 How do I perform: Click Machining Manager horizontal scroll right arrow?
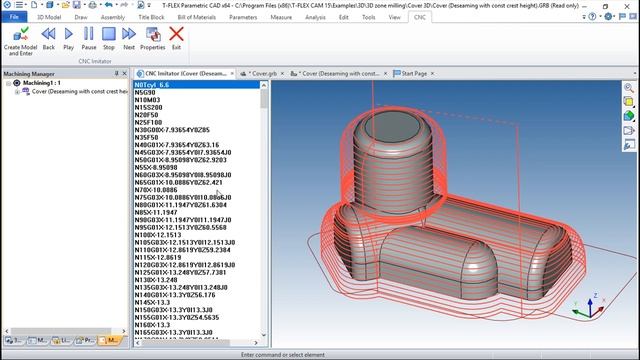pyautogui.click(x=124, y=331)
